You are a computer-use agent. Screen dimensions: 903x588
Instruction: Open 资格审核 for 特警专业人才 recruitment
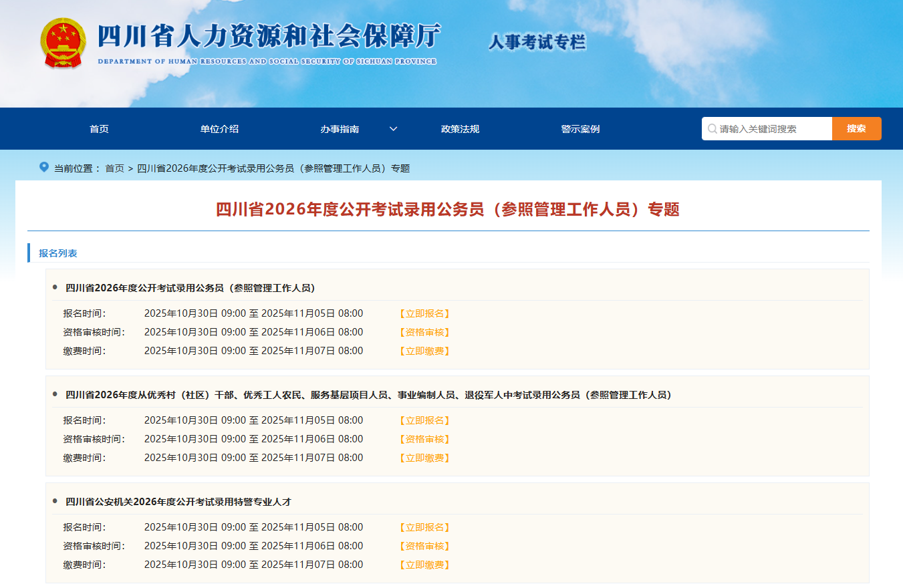click(424, 546)
